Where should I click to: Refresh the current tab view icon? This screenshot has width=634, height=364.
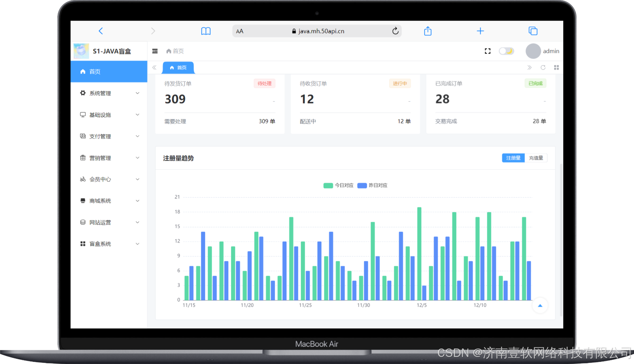click(543, 67)
